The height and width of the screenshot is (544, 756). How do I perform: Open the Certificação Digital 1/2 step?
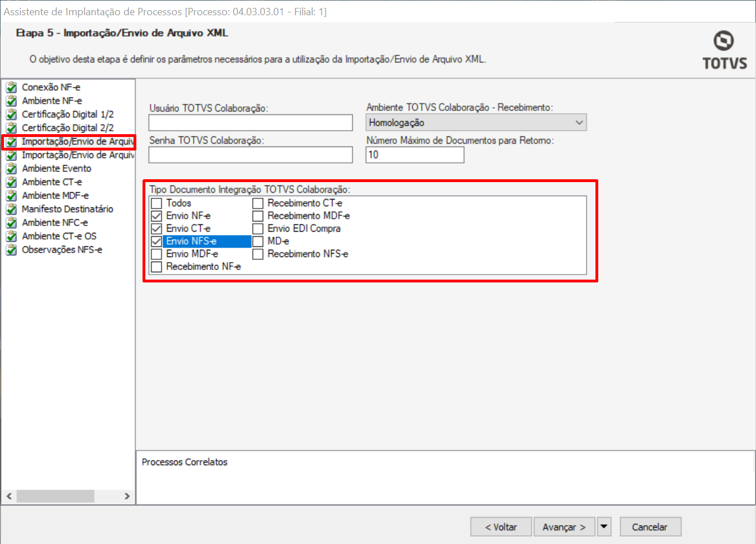point(68,114)
